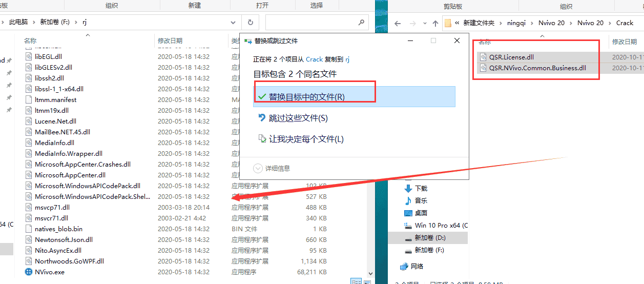Viewport: 644px width, 284px height.
Task: Select the NVivo.exe application icon
Action: 29,272
